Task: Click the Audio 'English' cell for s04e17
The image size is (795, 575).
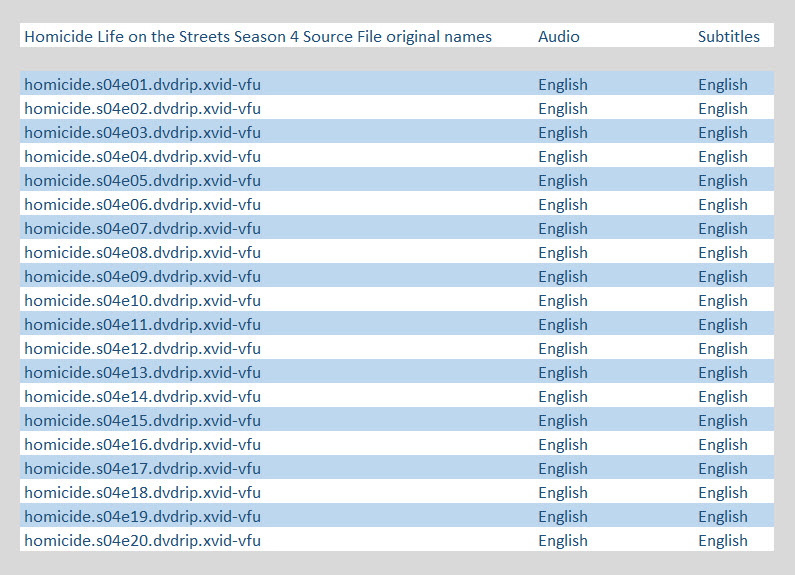Action: coord(563,468)
